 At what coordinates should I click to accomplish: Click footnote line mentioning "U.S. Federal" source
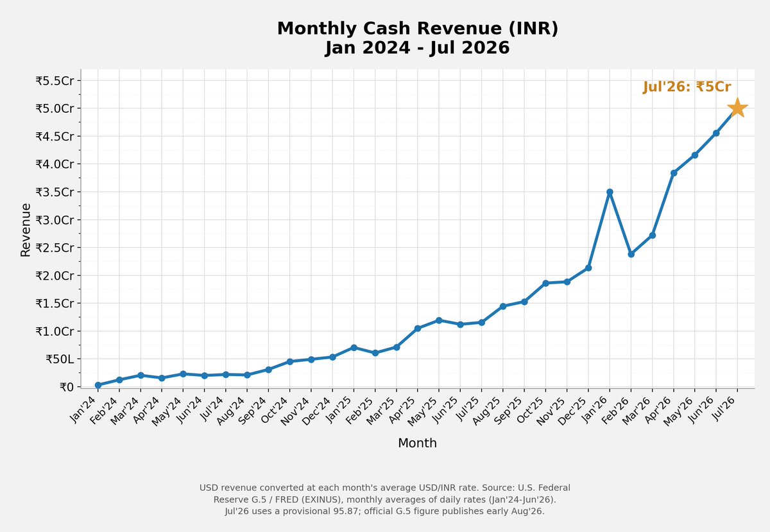point(385,488)
